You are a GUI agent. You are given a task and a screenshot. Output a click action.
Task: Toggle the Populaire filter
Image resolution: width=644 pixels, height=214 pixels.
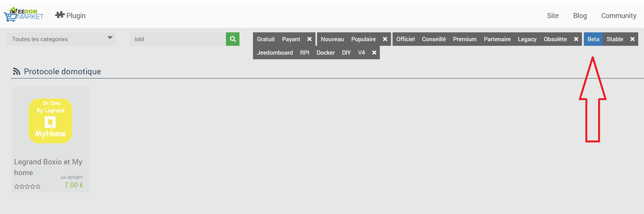coord(363,39)
